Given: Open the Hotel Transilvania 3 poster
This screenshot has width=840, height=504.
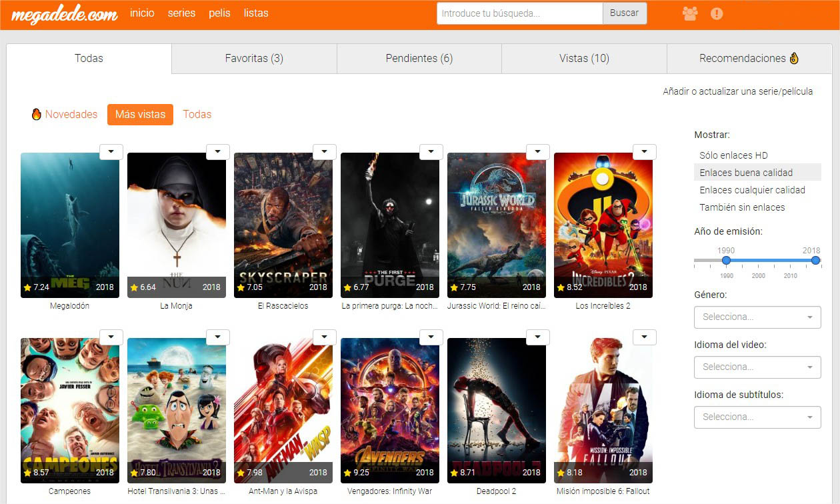Looking at the screenshot, I should pos(177,411).
